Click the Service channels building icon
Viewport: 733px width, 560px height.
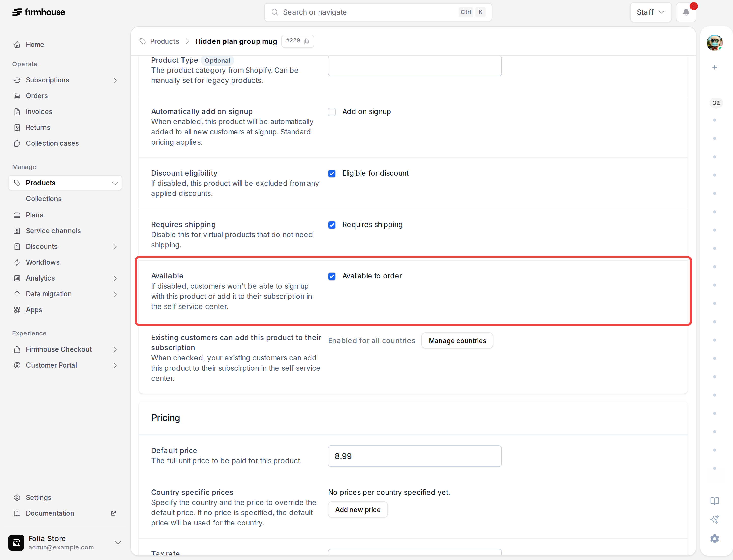pos(17,231)
